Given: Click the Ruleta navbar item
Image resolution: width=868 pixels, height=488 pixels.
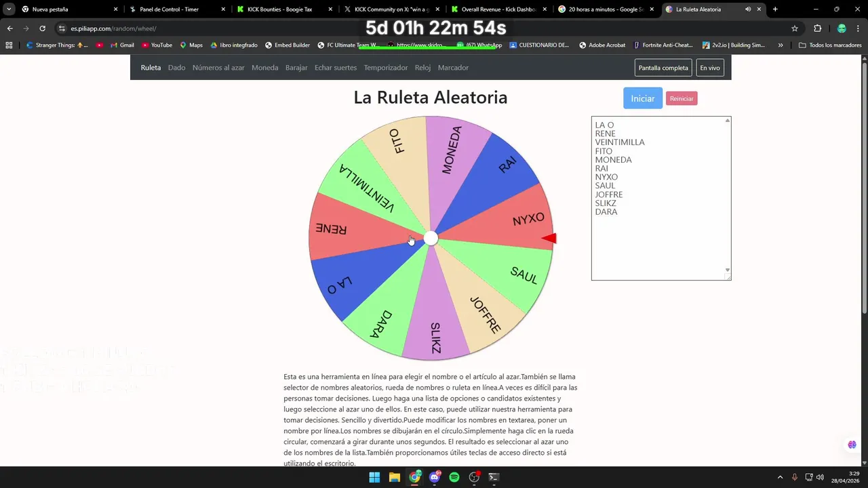Looking at the screenshot, I should tap(151, 68).
